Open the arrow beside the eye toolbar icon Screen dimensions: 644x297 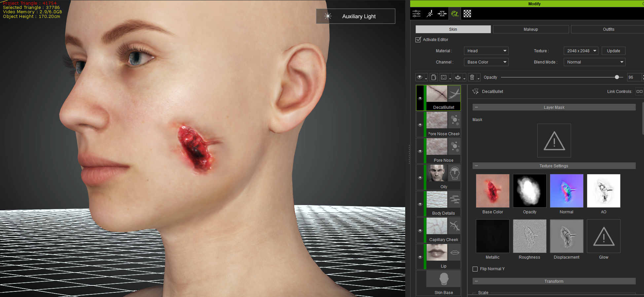[426, 78]
